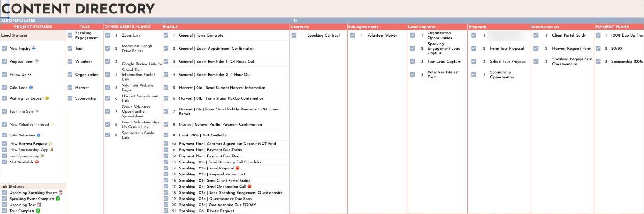Click the Cold Volunteer status cell
Viewport: 644px width, 214px height.
click(25, 135)
